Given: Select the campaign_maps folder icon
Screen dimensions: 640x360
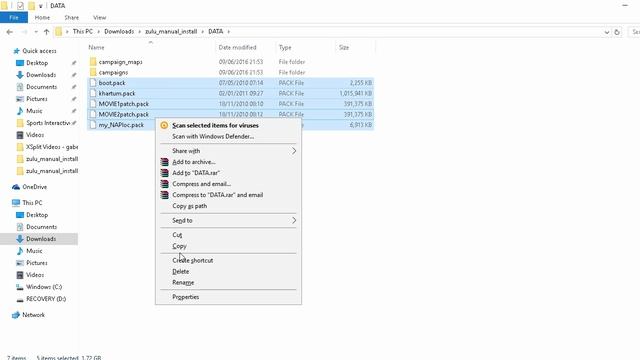Looking at the screenshot, I should [93, 62].
